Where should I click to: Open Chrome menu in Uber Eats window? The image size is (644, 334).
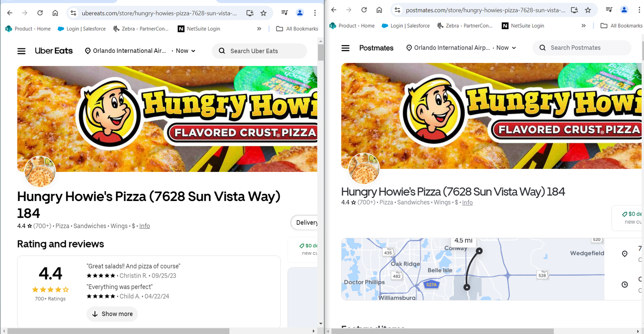coord(315,13)
